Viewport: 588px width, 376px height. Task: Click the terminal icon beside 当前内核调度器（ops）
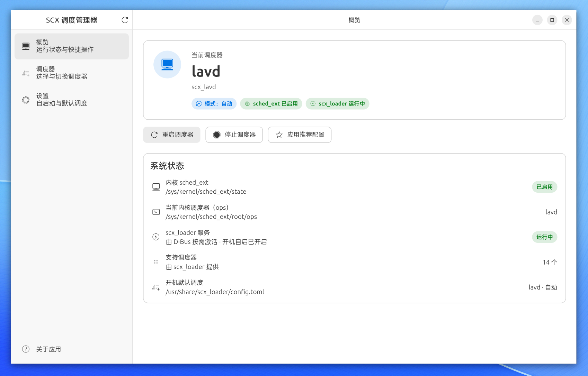(156, 212)
